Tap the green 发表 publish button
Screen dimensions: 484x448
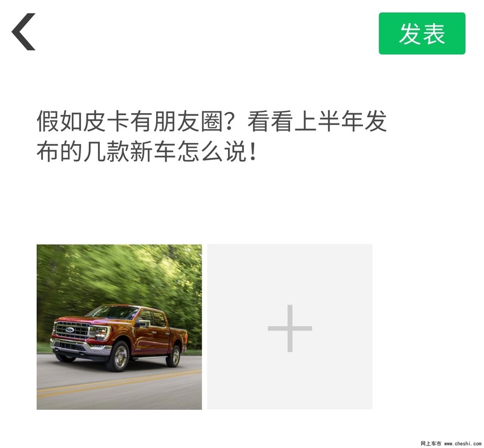point(422,33)
